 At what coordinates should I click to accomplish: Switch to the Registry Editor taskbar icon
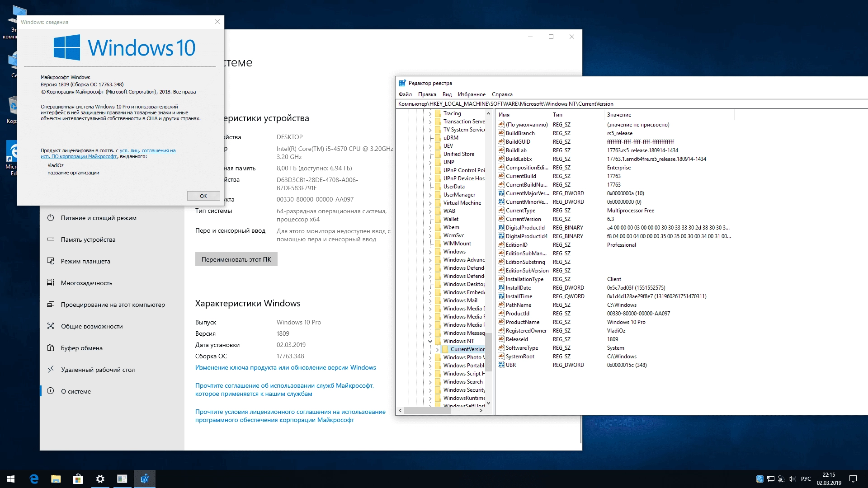pos(145,479)
